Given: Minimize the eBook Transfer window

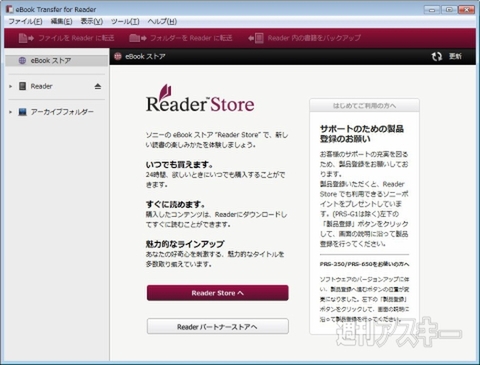Looking at the screenshot, I should [x=432, y=10].
